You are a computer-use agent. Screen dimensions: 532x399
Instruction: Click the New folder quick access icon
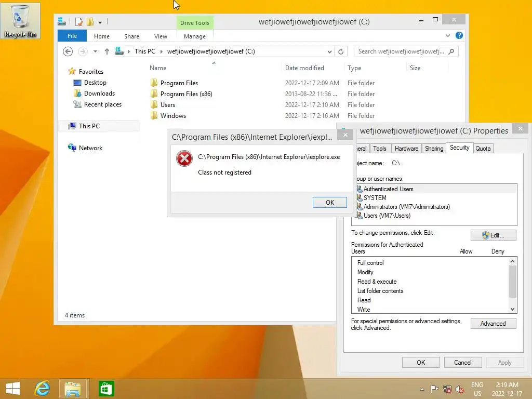tap(90, 22)
